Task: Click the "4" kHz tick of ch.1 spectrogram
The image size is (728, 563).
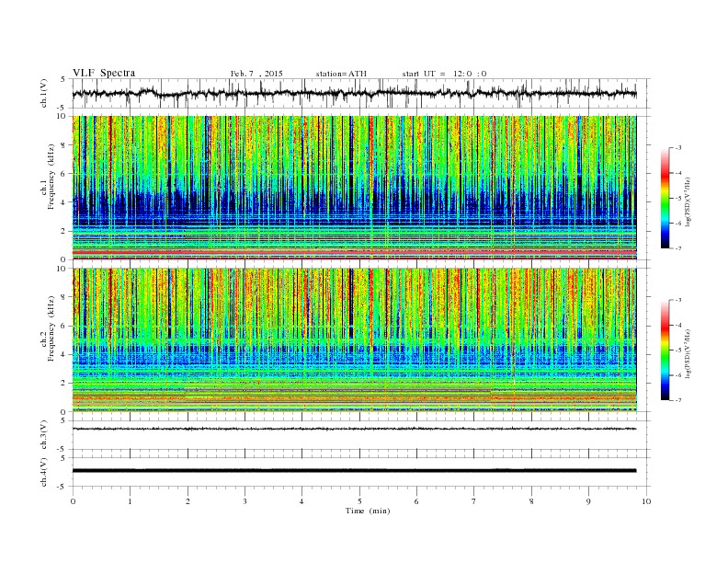Action: [63, 202]
